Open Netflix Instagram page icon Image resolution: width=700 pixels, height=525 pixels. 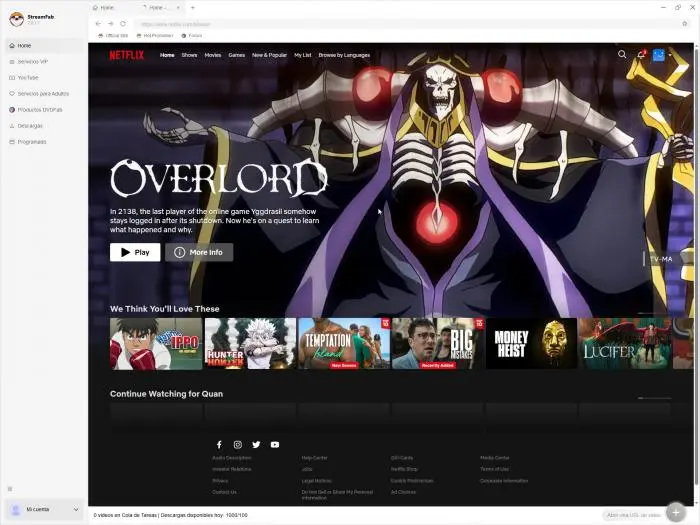238,445
